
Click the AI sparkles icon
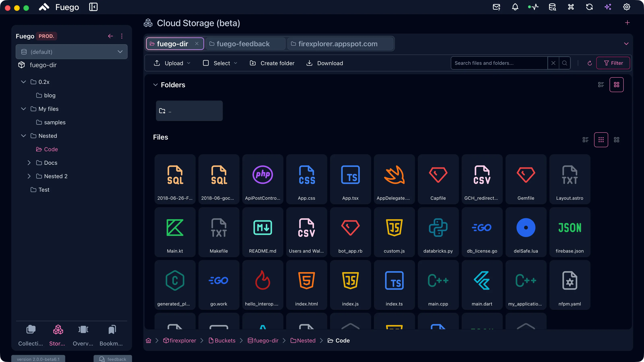(608, 7)
